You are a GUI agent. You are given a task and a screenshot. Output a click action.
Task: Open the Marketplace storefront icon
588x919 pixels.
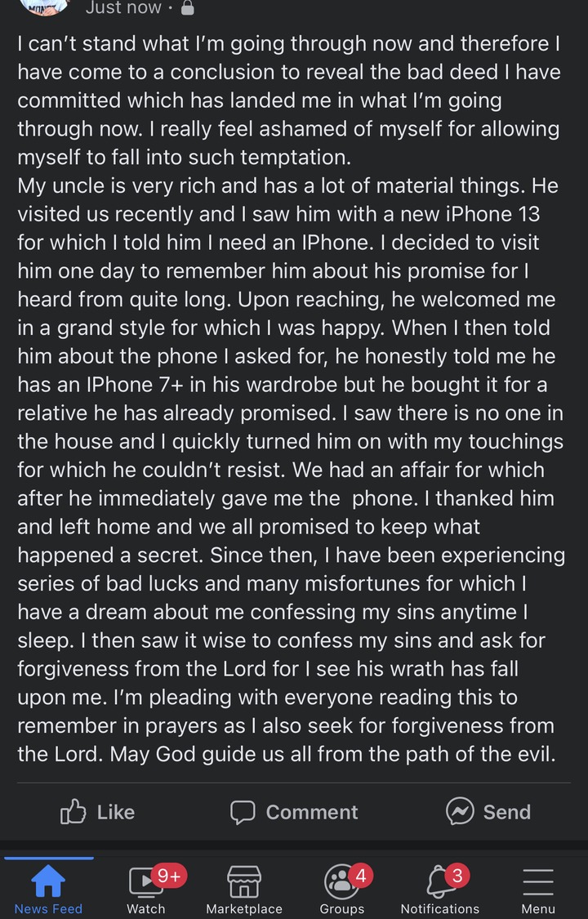point(244,882)
